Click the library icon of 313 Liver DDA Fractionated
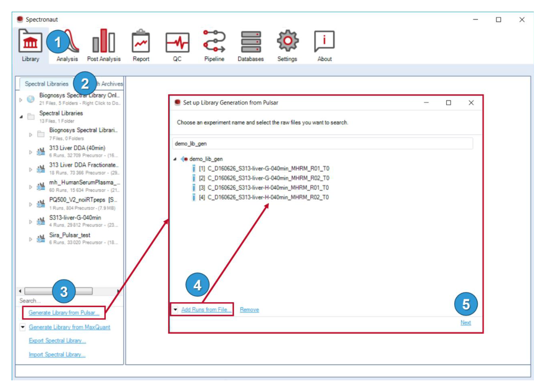The image size is (546, 392). click(41, 169)
